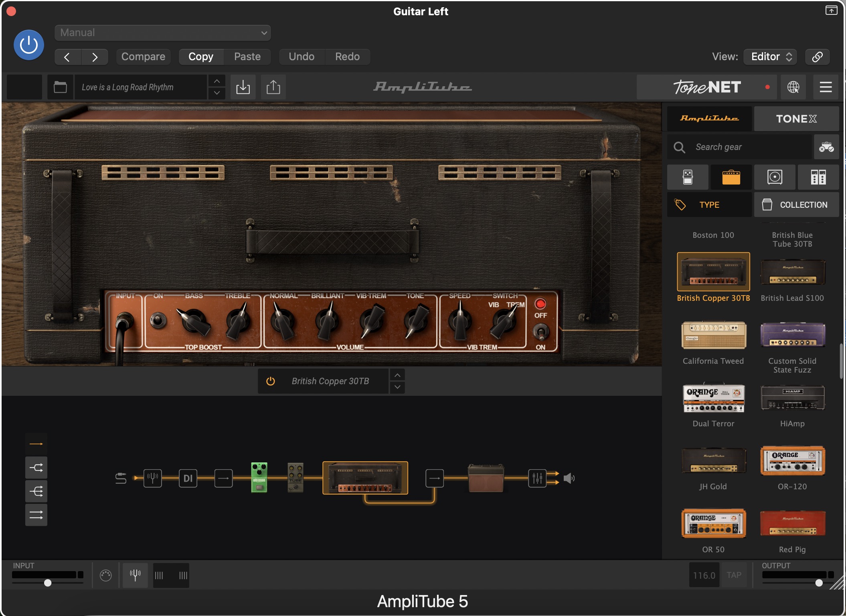
Task: Select the cabinet block in chain
Action: (x=486, y=478)
